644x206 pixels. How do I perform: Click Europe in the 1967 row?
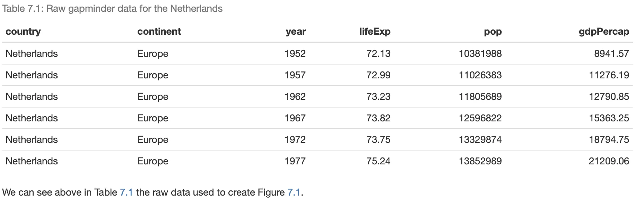coord(153,118)
